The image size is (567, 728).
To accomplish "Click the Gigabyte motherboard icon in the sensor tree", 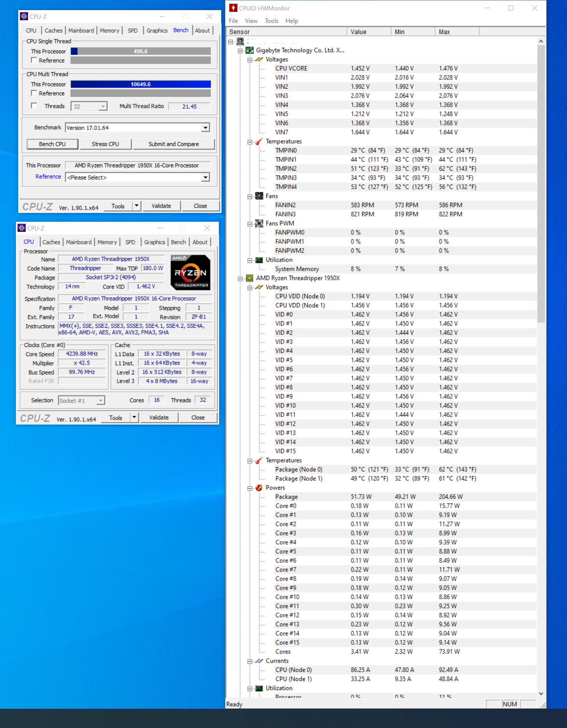I will (x=250, y=50).
